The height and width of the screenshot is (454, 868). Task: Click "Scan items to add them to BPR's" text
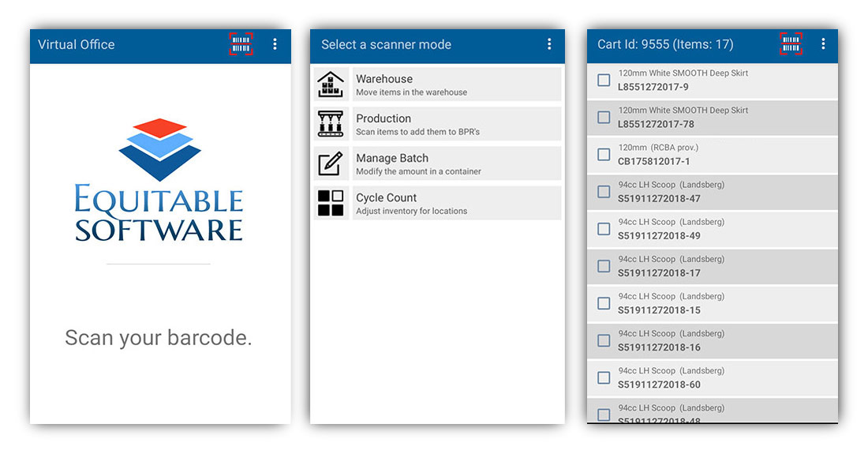coord(418,132)
